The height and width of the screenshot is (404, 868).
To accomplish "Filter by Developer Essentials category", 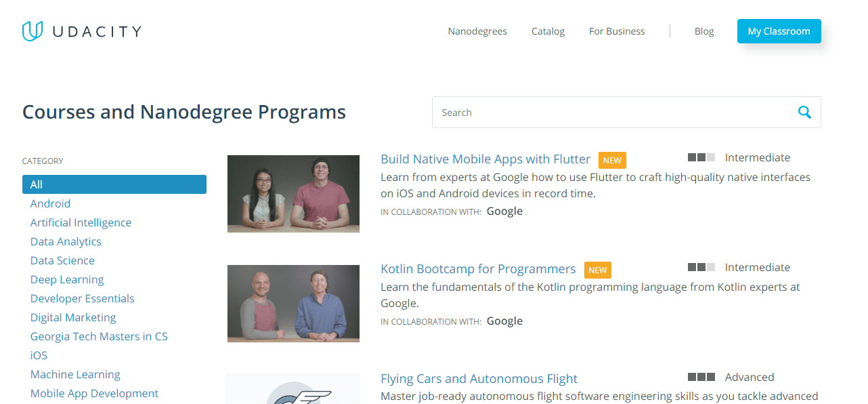I will [83, 298].
